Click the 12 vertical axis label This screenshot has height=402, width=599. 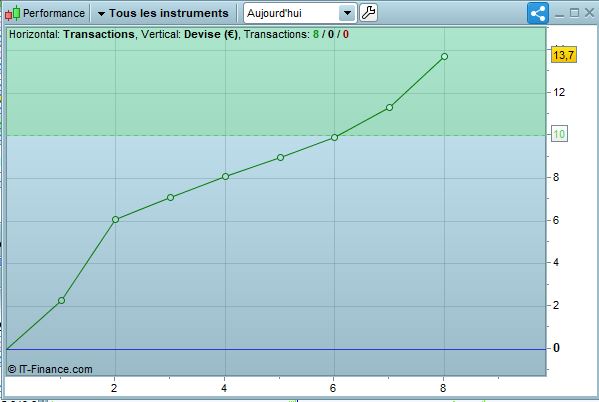tap(559, 92)
